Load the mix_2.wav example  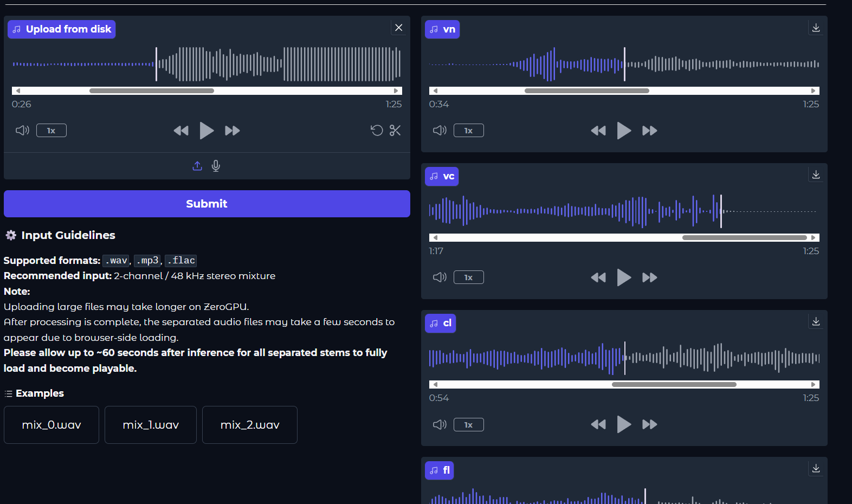point(250,425)
